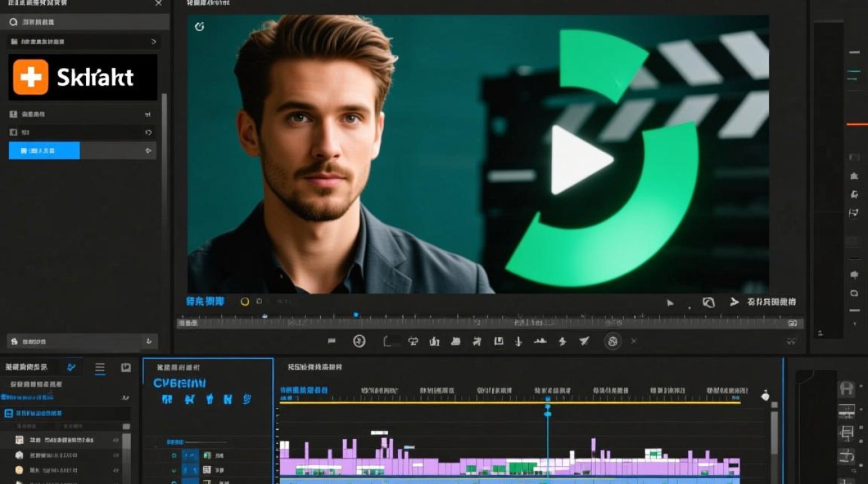
Task: Click the small grey play triangle below the preview
Action: pos(670,302)
